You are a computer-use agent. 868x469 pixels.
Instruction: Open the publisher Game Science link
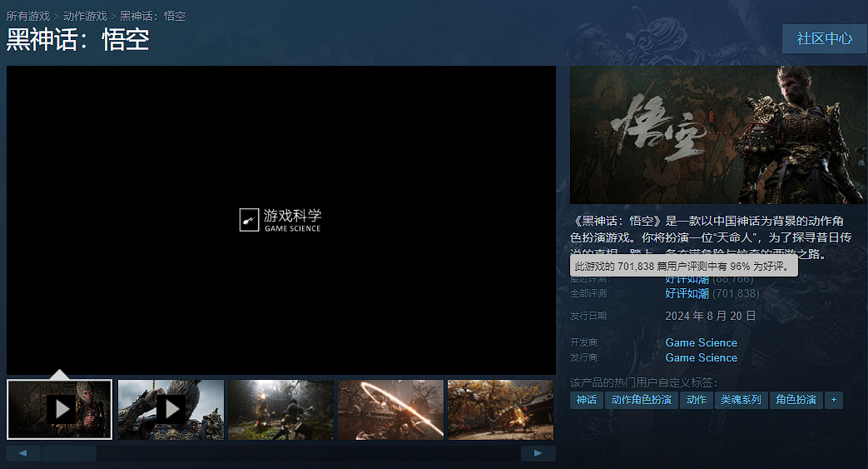click(x=701, y=357)
